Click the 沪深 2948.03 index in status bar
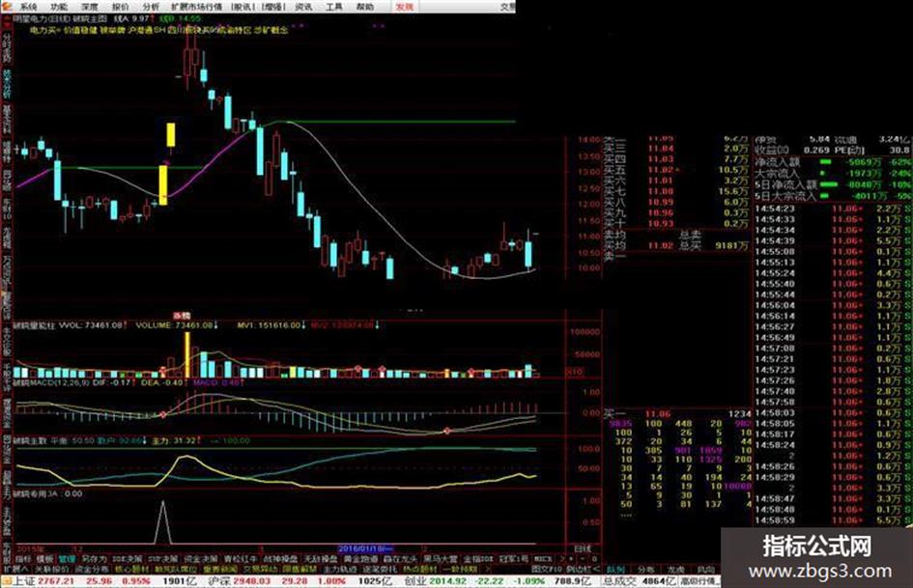 [239, 581]
